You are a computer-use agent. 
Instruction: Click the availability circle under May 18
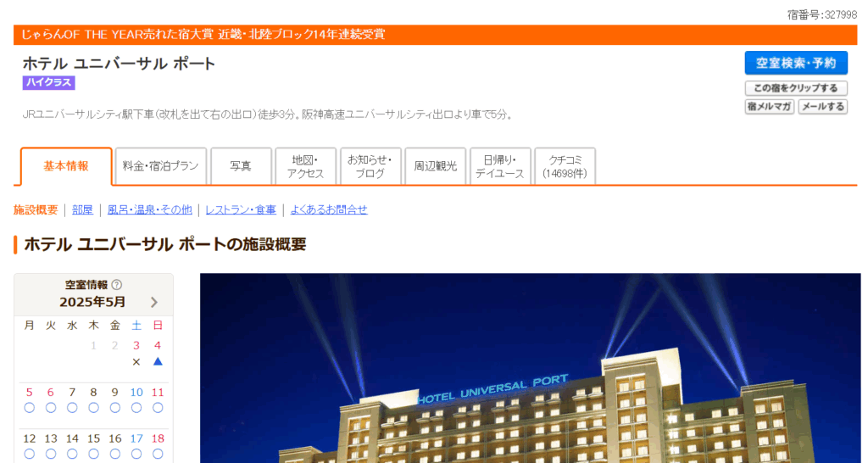(x=158, y=455)
